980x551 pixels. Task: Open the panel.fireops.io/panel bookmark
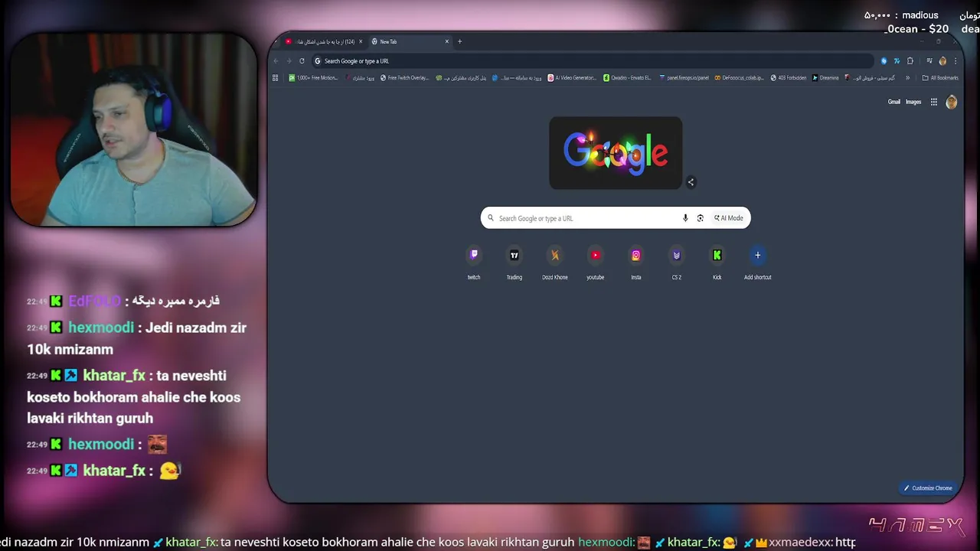[684, 77]
